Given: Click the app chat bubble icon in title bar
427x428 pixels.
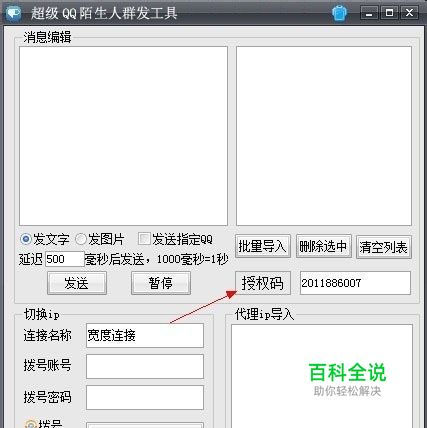Looking at the screenshot, I should (14, 13).
